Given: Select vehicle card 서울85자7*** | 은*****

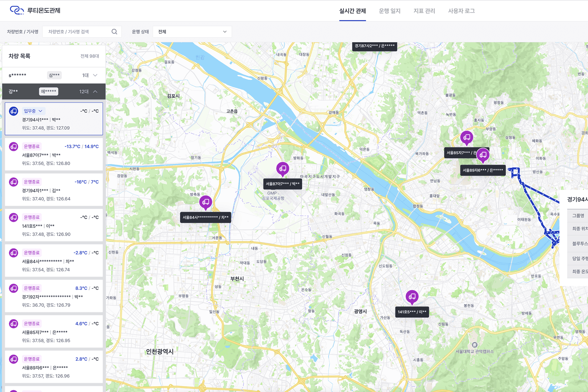Looking at the screenshot, I should click(x=54, y=331).
